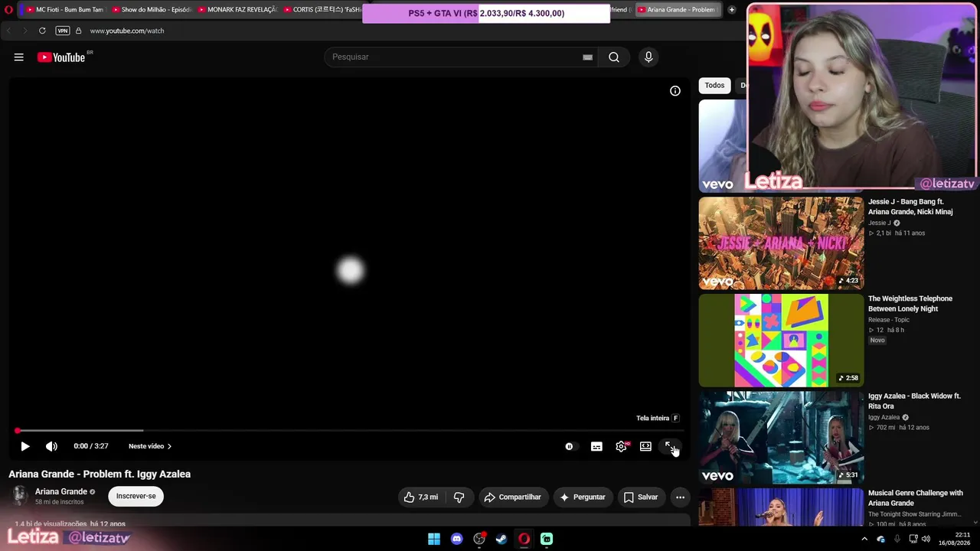Open the YouTube guide hamburger menu
Screen dimensions: 980x551
[x=19, y=57]
